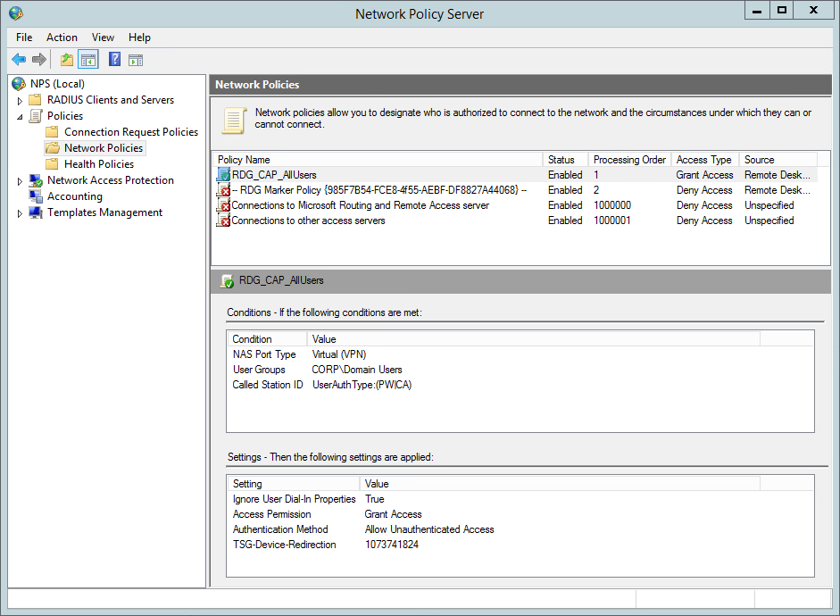The height and width of the screenshot is (616, 840).
Task: Expand the RADIUS Clients and Servers node
Action: point(20,101)
